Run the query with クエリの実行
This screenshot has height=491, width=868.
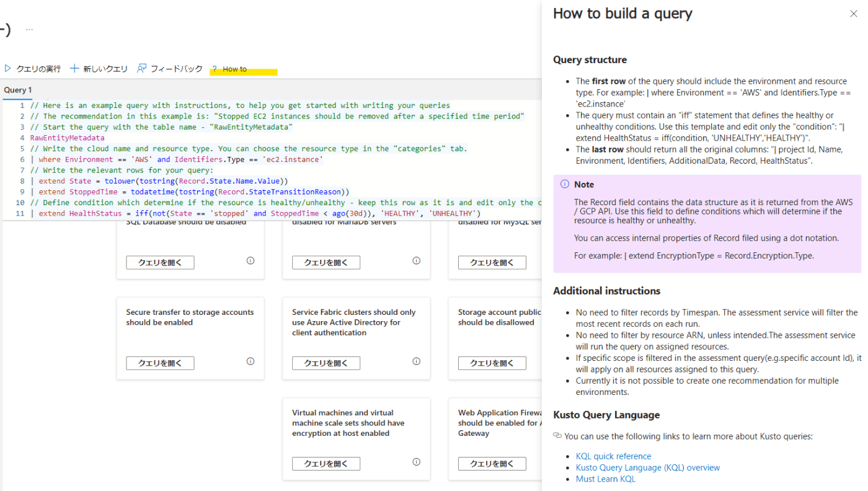pos(33,69)
